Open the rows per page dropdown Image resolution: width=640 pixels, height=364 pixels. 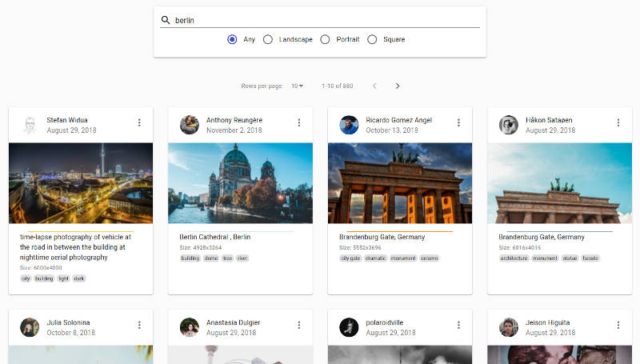pos(297,86)
